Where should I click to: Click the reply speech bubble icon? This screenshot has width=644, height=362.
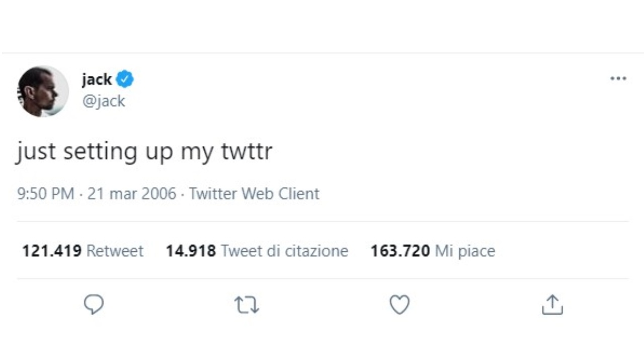pyautogui.click(x=94, y=305)
